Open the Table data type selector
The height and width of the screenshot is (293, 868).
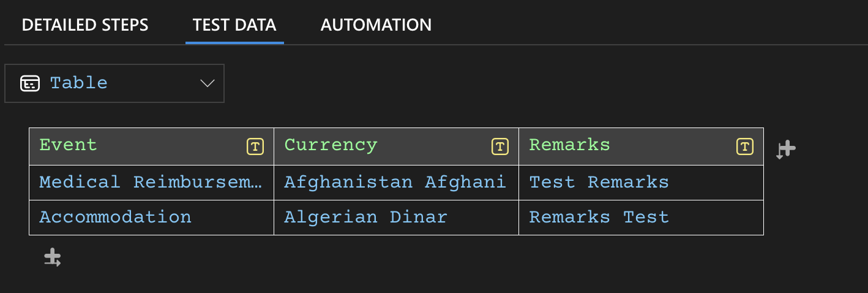114,83
